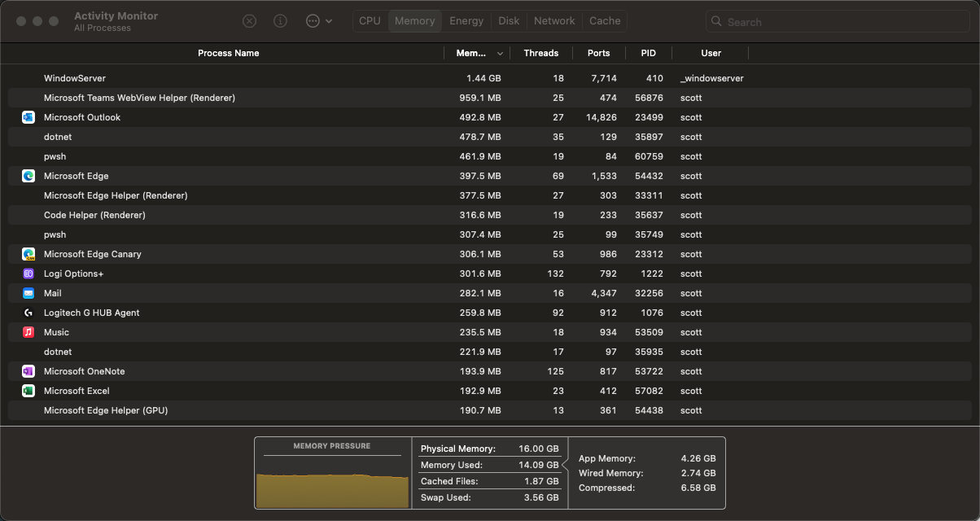The width and height of the screenshot is (980, 521).
Task: Click the Microsoft Excel app icon
Action: pyautogui.click(x=28, y=391)
